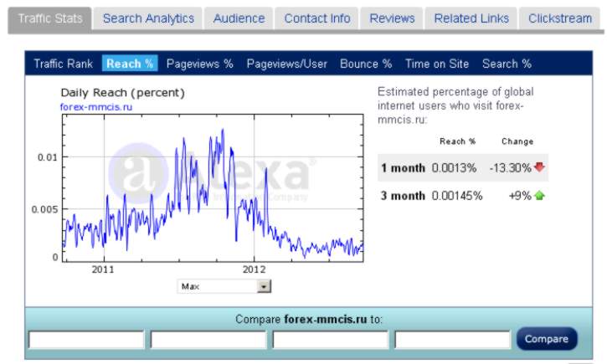Click the -13.30% change value
Viewport: 607px width, 364px height.
[510, 168]
